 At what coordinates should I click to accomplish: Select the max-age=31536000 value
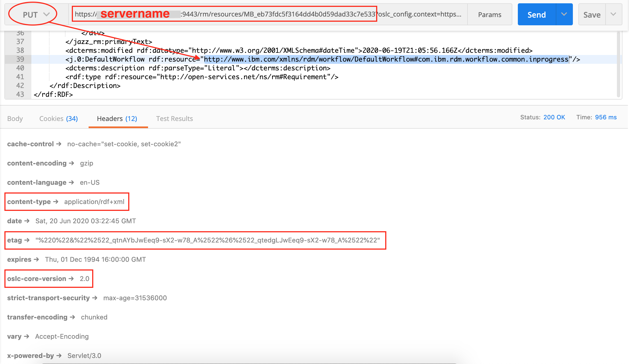pyautogui.click(x=135, y=298)
